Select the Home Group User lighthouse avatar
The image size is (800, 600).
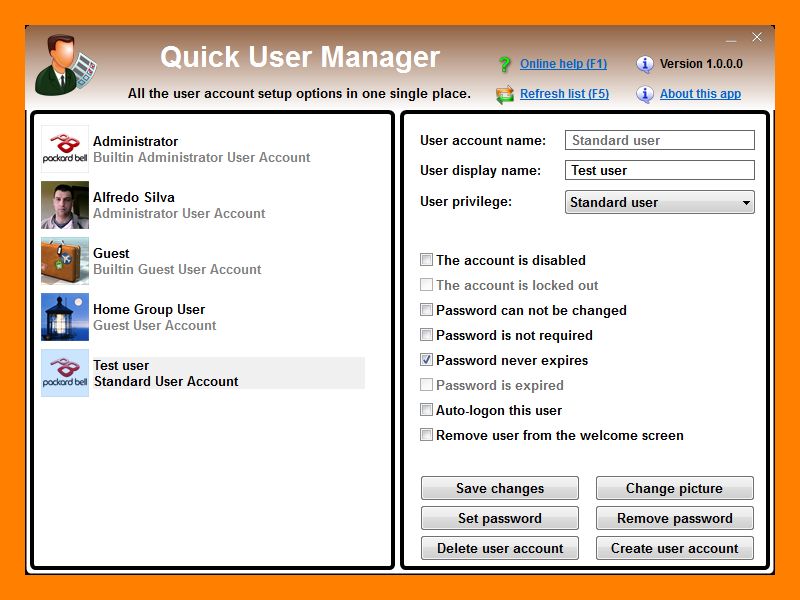coord(65,317)
